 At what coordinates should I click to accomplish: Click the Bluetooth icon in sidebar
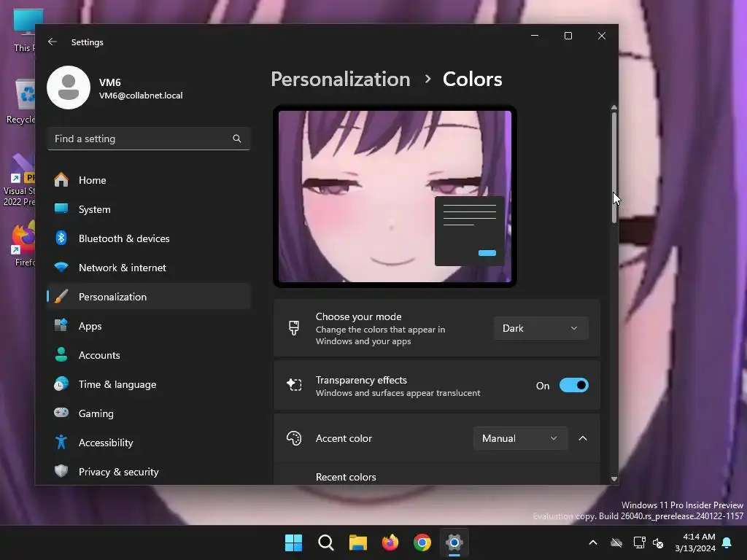61,238
